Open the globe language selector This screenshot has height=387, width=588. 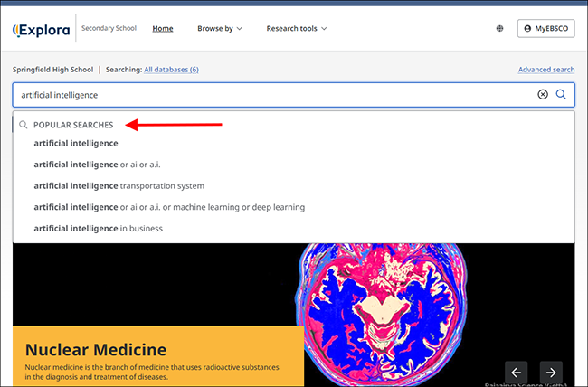pos(499,29)
